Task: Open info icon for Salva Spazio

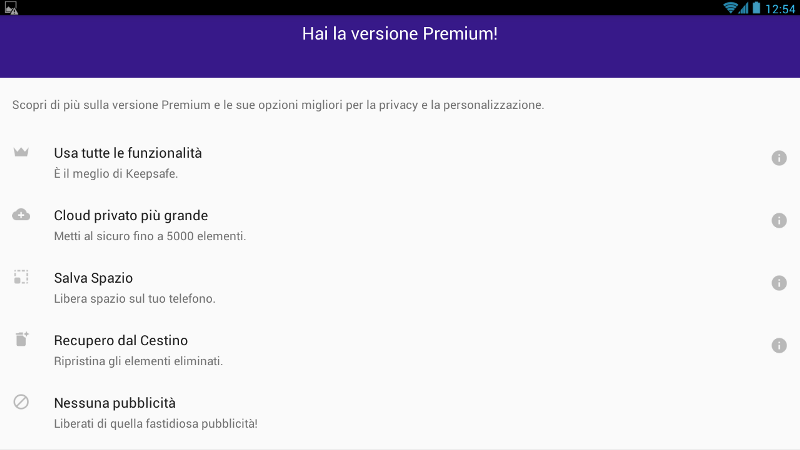Action: 779,283
